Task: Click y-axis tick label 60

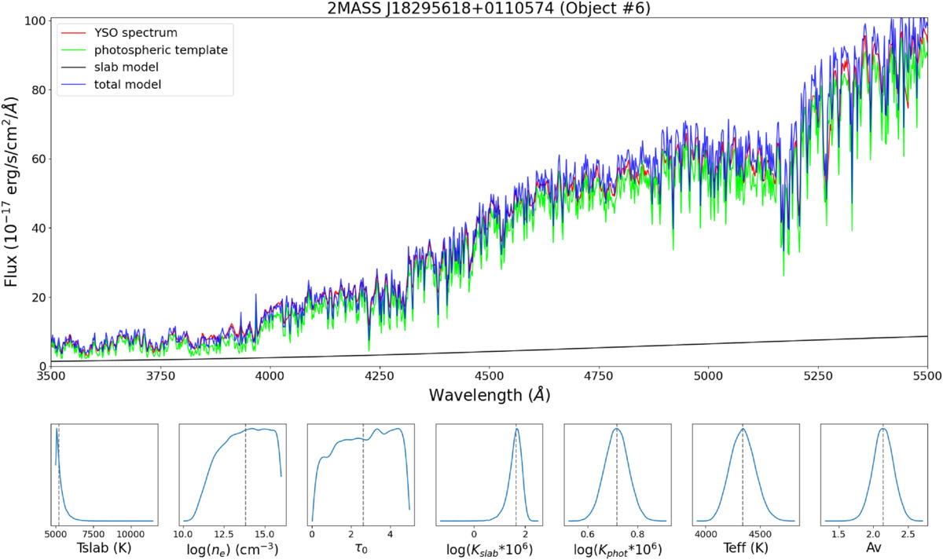Action: point(38,158)
